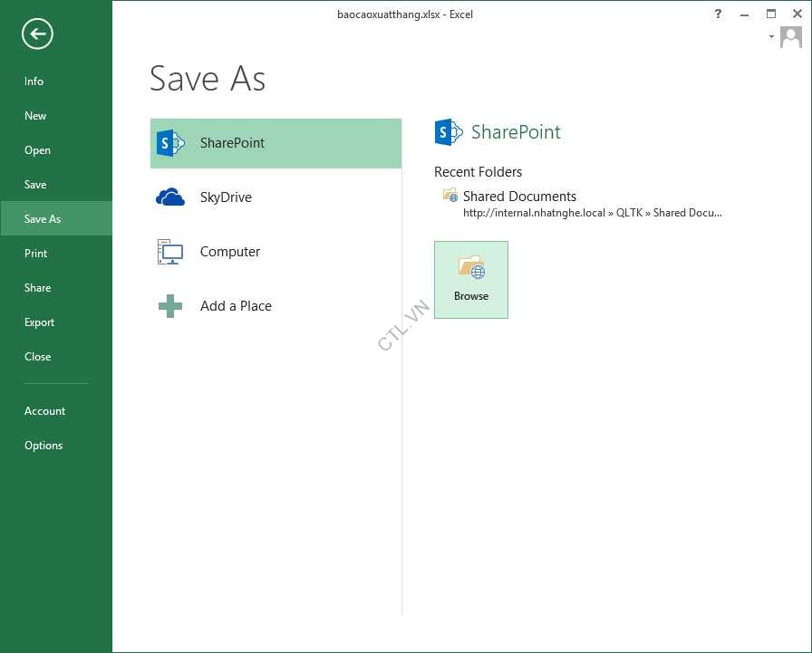This screenshot has height=653, width=812.
Task: Click the user account avatar picture
Action: click(791, 37)
